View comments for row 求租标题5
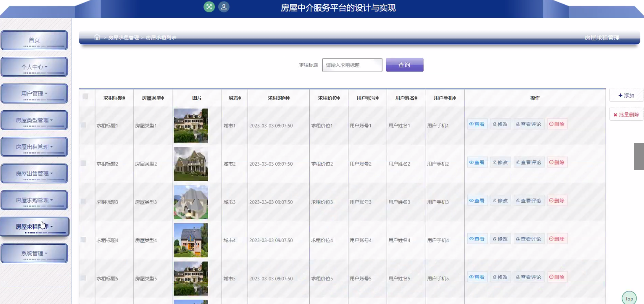The image size is (644, 304). tap(529, 277)
